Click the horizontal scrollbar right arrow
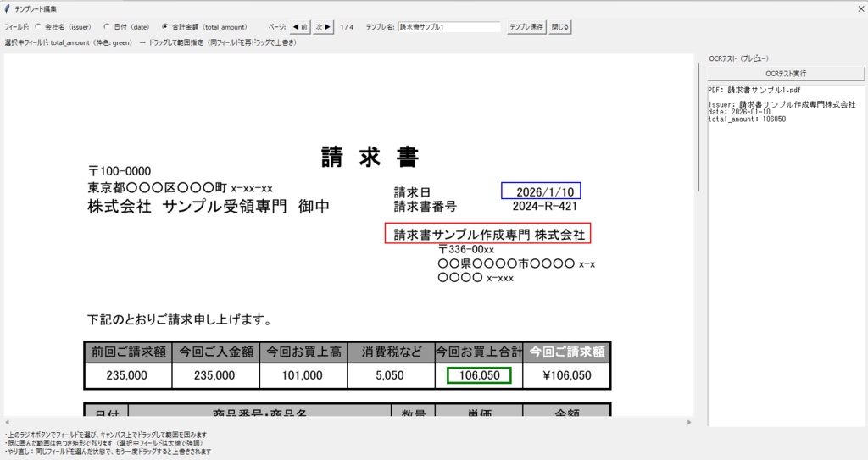The image size is (868, 460). (x=688, y=422)
